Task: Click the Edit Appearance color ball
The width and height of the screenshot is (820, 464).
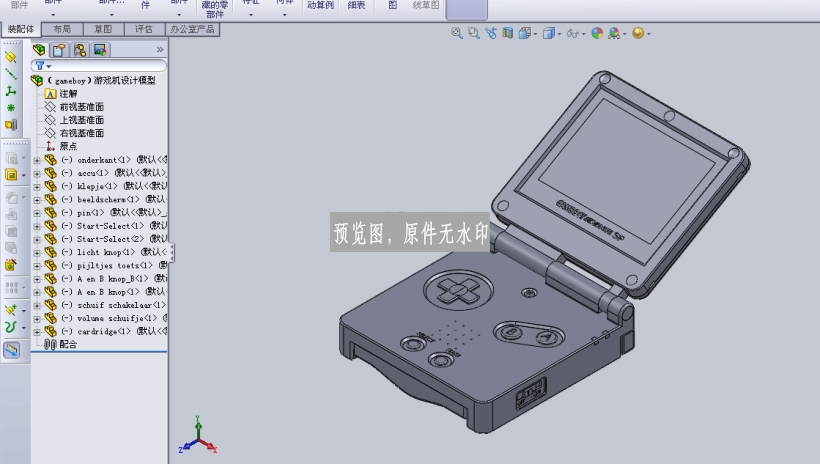Action: 597,33
